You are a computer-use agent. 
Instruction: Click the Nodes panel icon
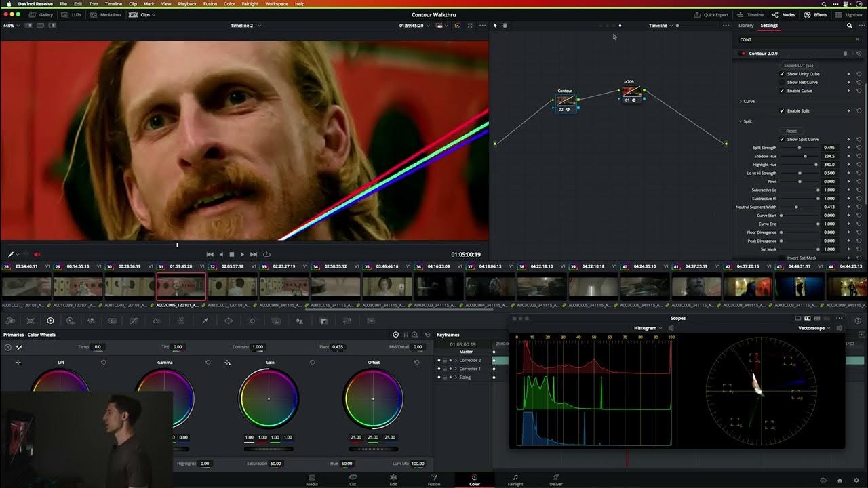click(783, 14)
